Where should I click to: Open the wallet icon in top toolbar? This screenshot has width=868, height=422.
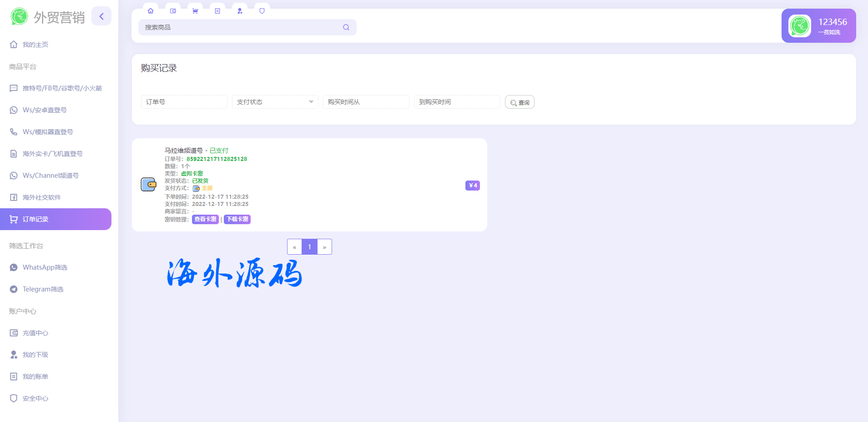(x=173, y=11)
